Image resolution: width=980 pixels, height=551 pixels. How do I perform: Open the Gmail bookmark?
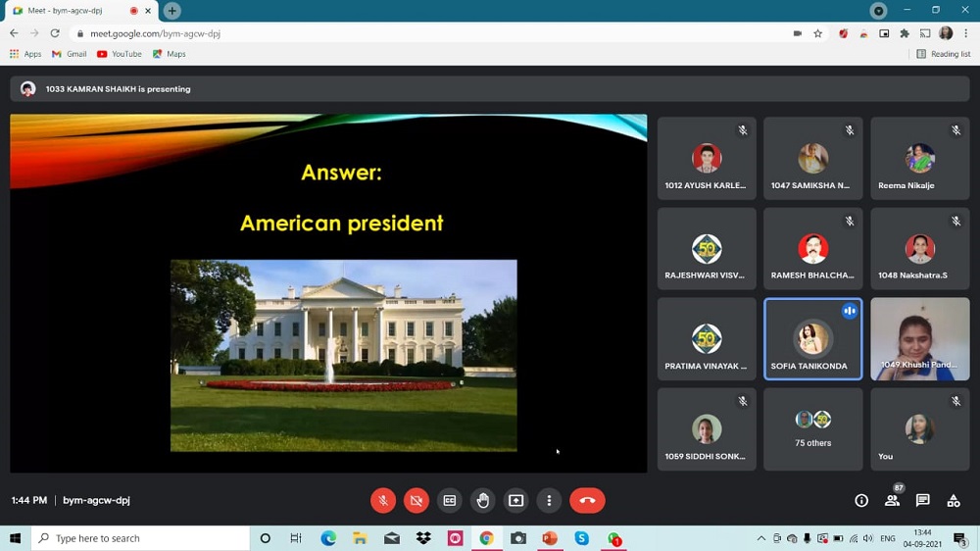tap(70, 54)
